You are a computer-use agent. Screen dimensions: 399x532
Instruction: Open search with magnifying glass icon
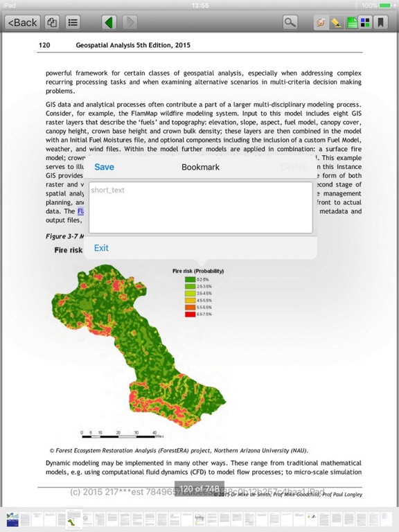point(290,22)
